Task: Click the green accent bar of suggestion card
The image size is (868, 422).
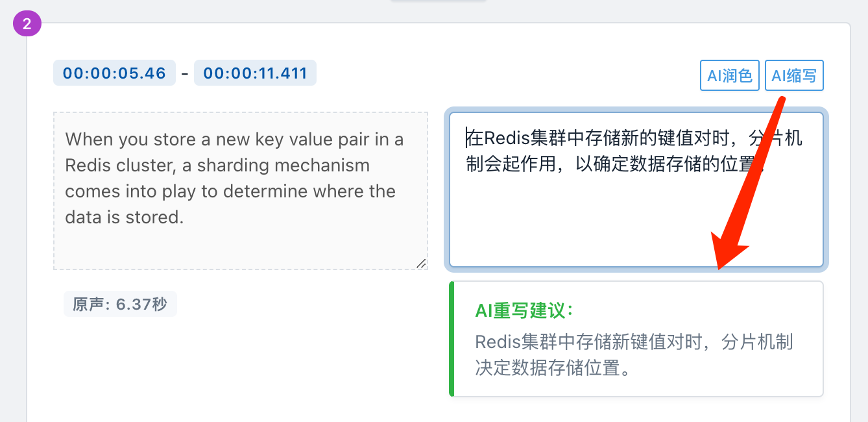Action: [x=452, y=338]
